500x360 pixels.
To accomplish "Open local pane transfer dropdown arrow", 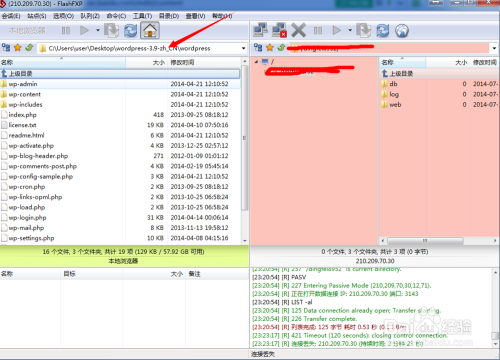I will coord(98,30).
